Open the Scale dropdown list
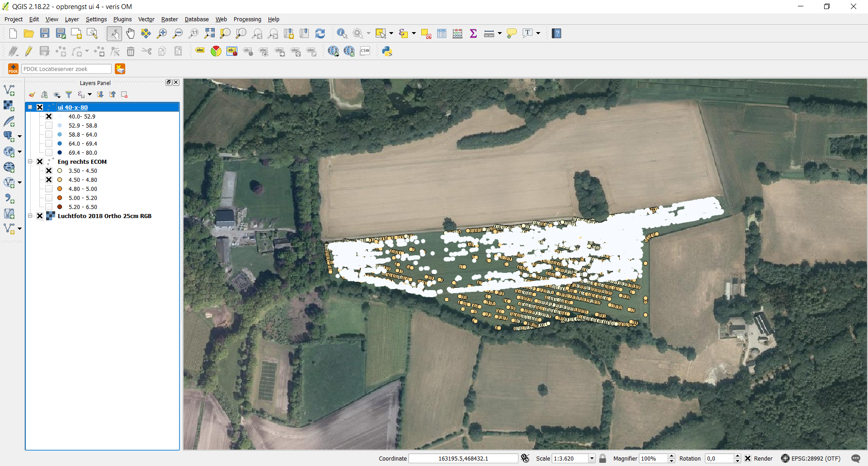This screenshot has width=868, height=466. click(x=591, y=458)
